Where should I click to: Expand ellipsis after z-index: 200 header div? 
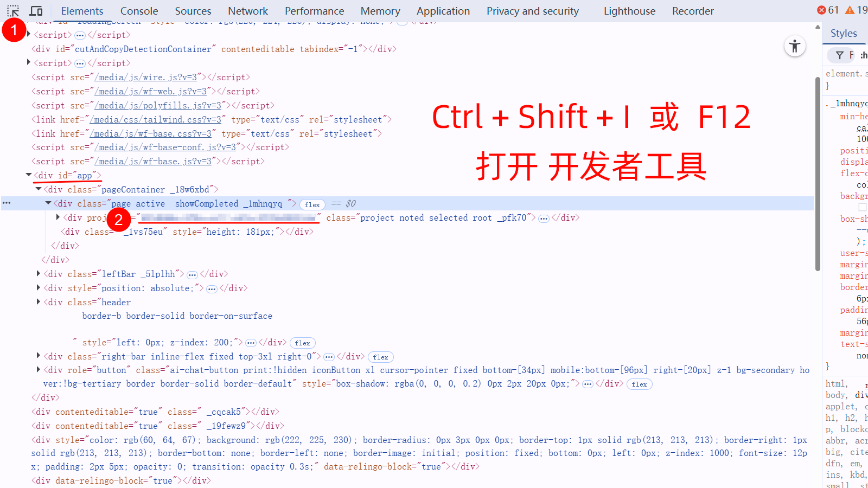[x=251, y=343]
